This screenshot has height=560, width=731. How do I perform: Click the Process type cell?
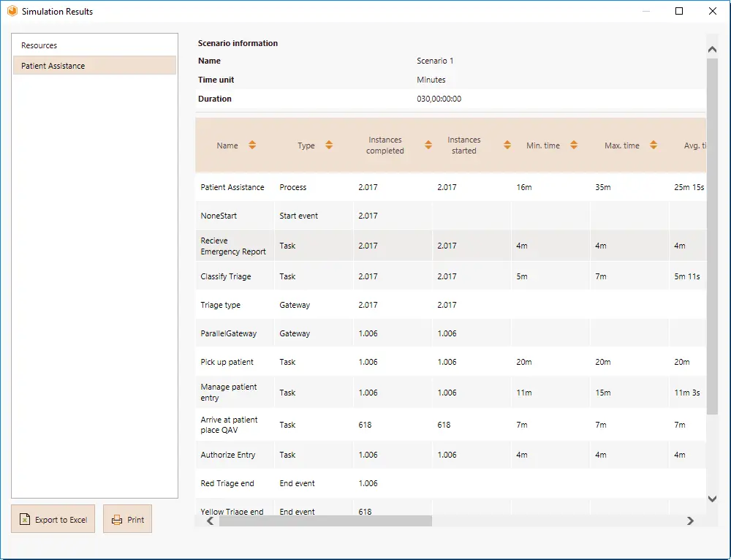(x=293, y=187)
